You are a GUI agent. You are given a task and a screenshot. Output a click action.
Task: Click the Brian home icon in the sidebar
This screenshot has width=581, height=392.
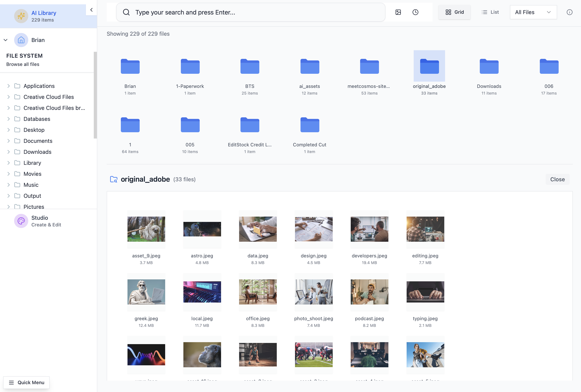pos(21,40)
